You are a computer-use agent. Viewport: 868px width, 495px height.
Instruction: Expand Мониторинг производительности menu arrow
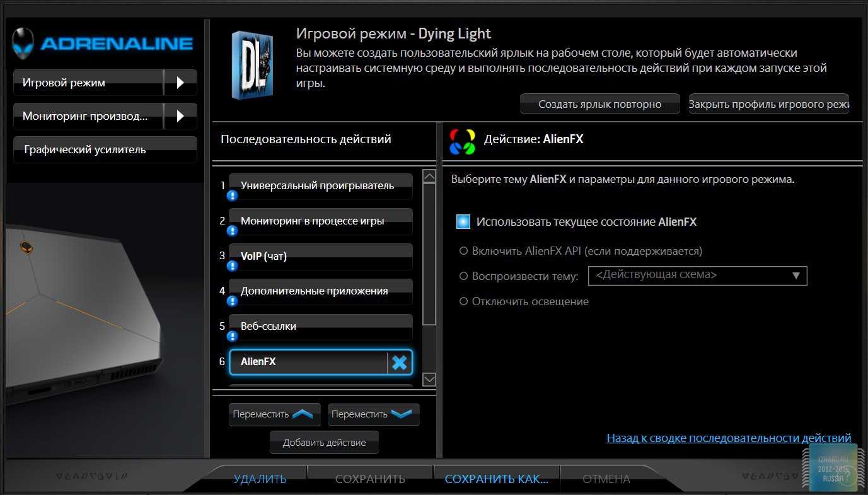click(180, 116)
